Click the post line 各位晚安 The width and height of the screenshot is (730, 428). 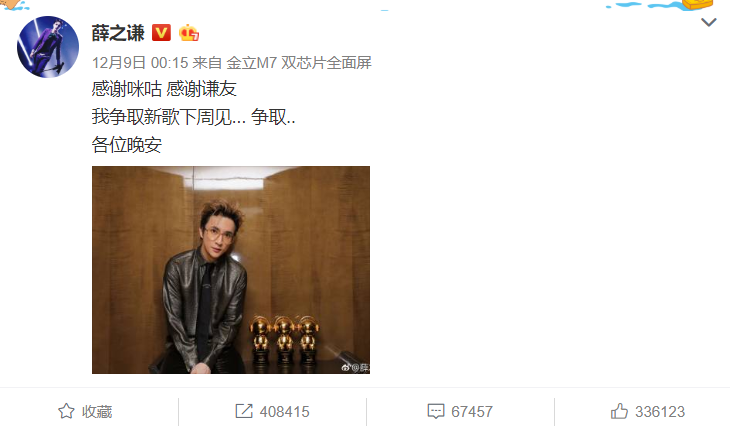(x=127, y=145)
